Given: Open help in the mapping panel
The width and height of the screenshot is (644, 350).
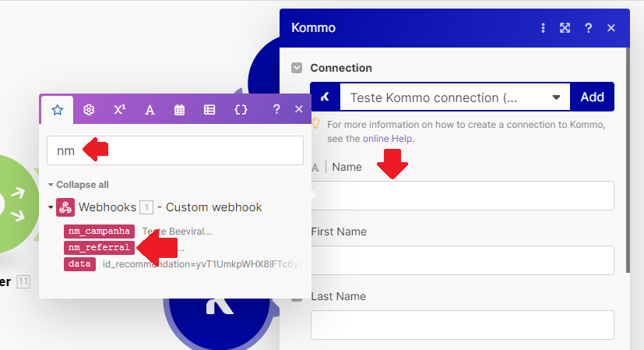Looking at the screenshot, I should point(276,109).
